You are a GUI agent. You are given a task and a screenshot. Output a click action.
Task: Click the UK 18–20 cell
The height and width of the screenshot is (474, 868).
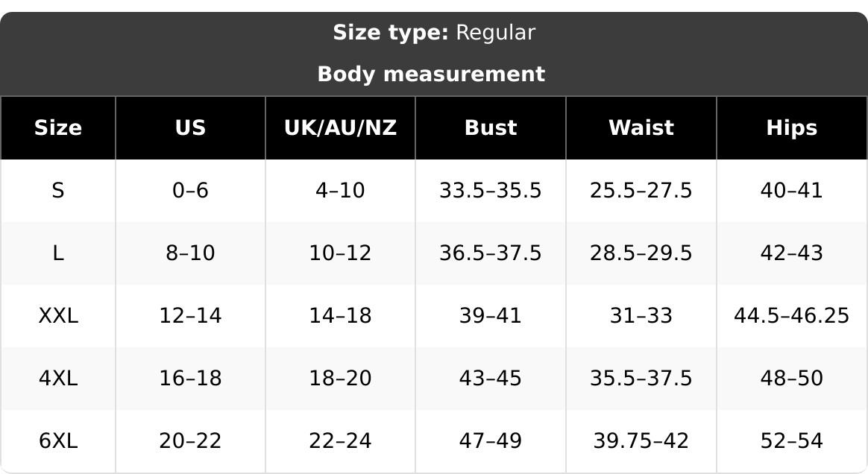341,379
